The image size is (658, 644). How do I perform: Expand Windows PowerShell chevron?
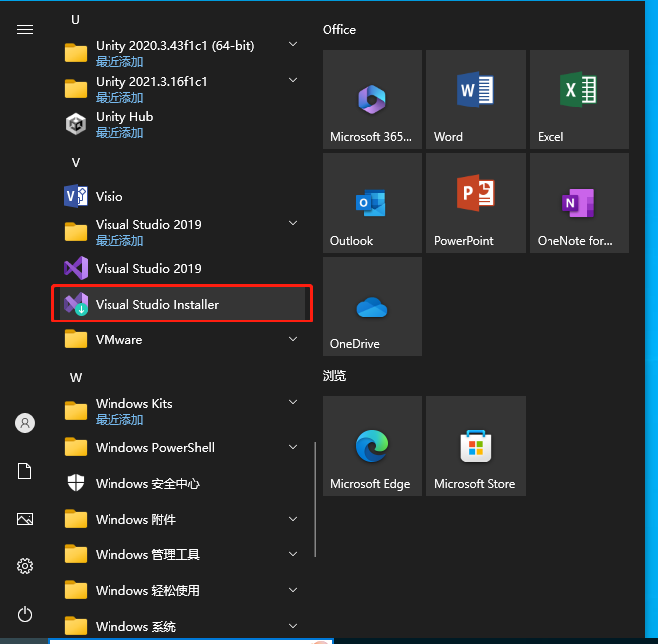coord(293,447)
